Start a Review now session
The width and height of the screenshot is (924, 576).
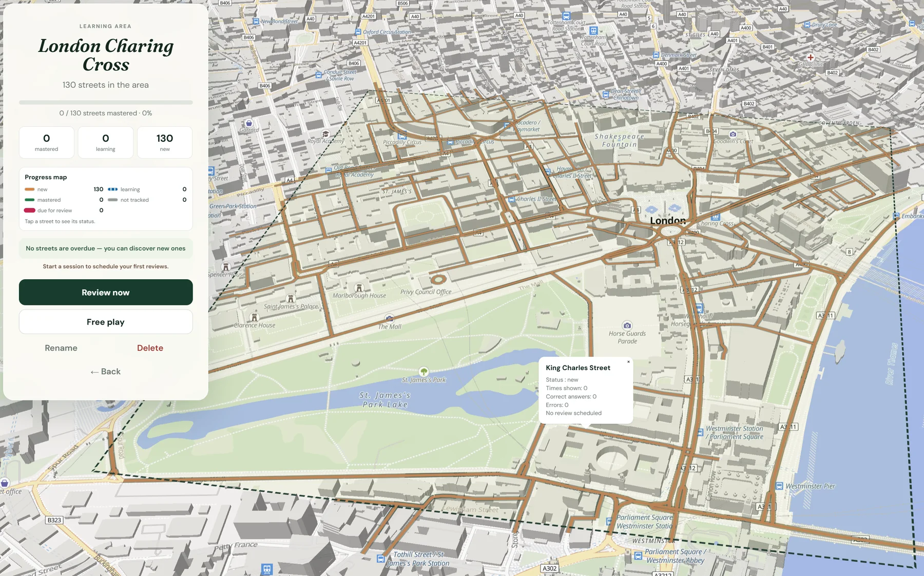click(x=106, y=292)
